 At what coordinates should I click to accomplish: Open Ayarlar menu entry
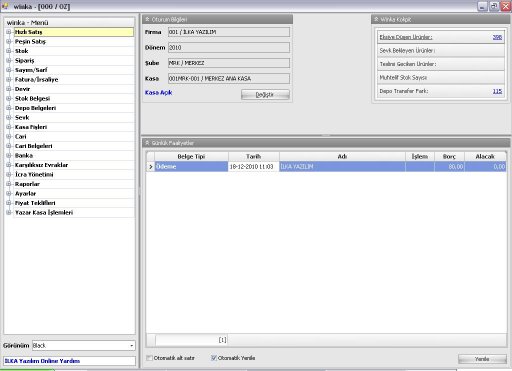point(25,194)
